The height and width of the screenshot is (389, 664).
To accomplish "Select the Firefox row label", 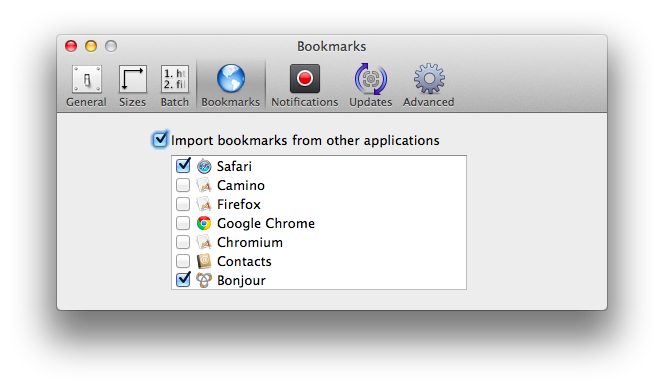I will (x=239, y=204).
